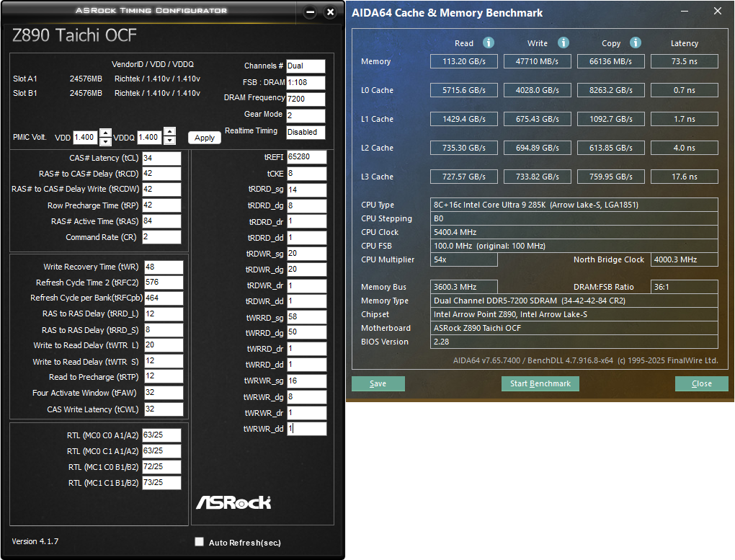
Task: Click the FSB : DRAM ratio field
Action: point(306,83)
